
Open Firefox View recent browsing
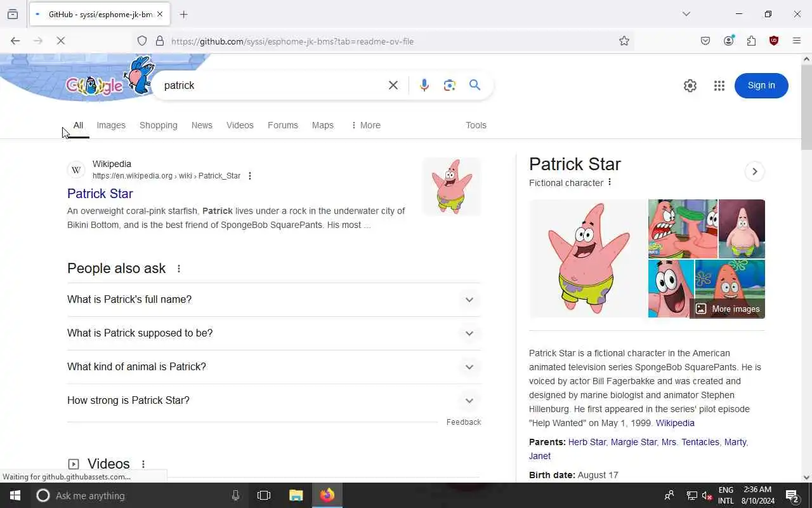(13, 14)
